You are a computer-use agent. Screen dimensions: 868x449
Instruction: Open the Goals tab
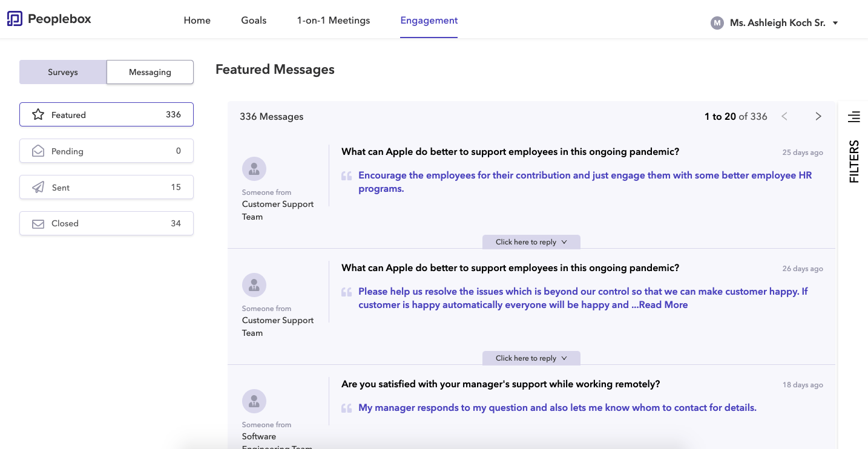(254, 20)
